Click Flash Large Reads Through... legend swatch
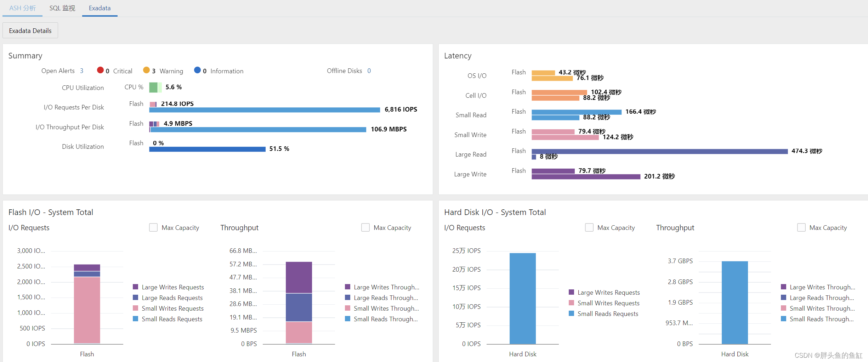This screenshot has height=362, width=868. (347, 298)
